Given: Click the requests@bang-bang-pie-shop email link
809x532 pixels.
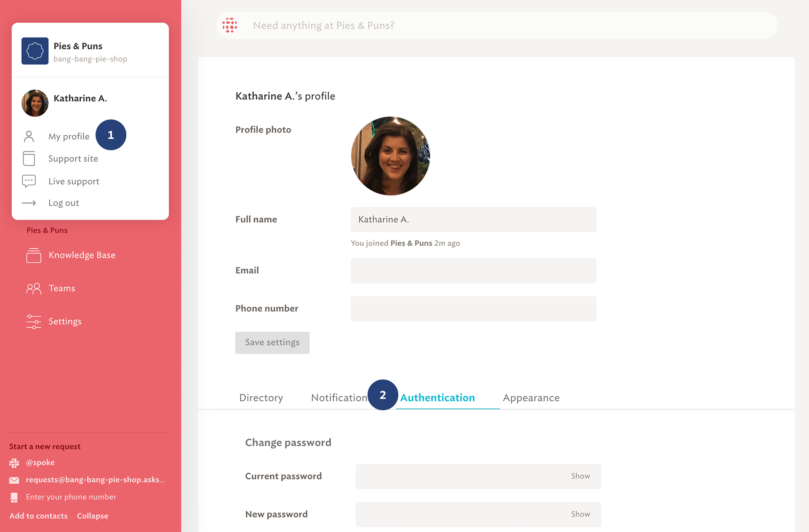Looking at the screenshot, I should 96,480.
